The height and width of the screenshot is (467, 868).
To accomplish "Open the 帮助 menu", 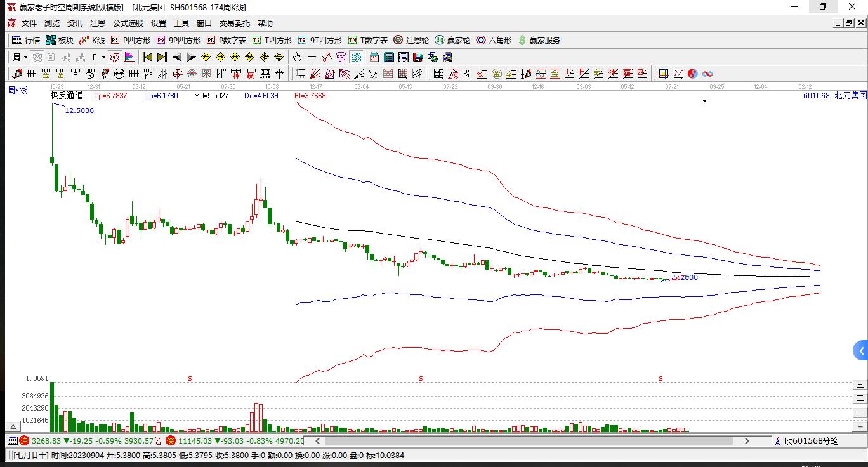I will click(x=265, y=23).
